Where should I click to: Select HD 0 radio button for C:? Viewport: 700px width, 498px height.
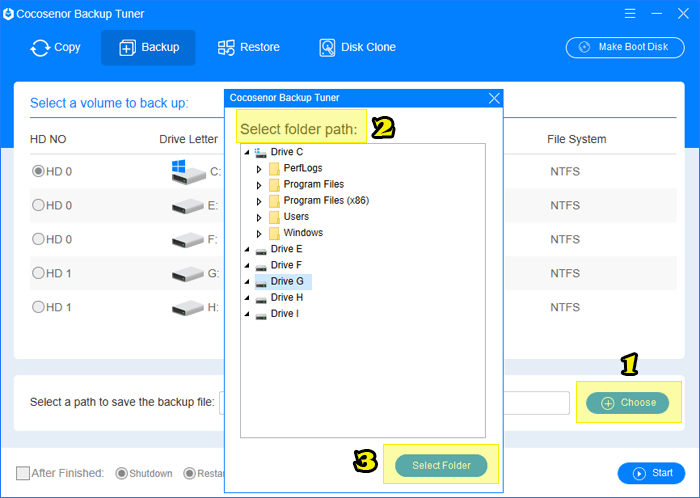tap(38, 171)
